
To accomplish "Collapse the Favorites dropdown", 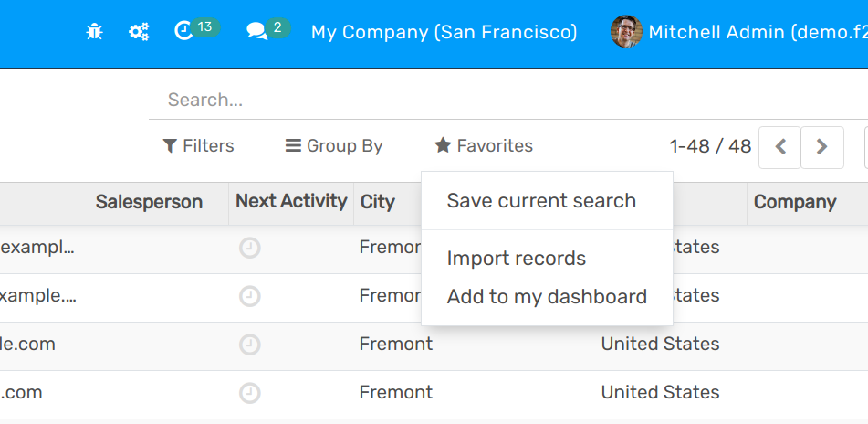I will (484, 146).
